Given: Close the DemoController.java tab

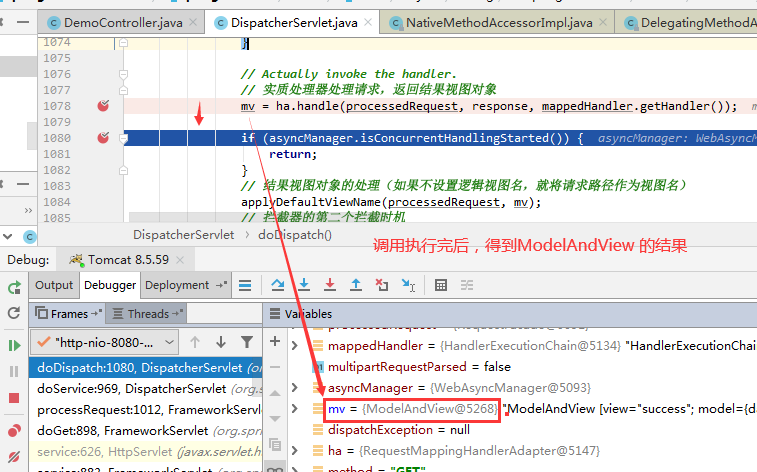Looking at the screenshot, I should click(x=193, y=22).
